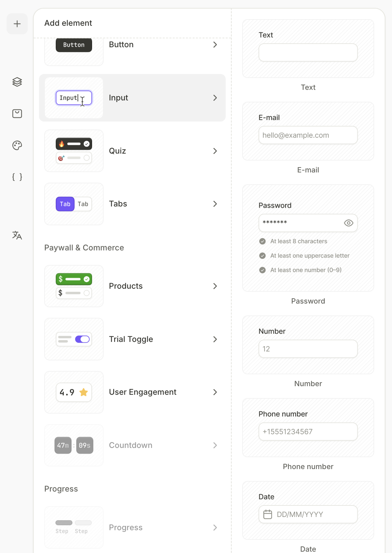
Task: Choose the Password caption below the card
Action: point(308,301)
